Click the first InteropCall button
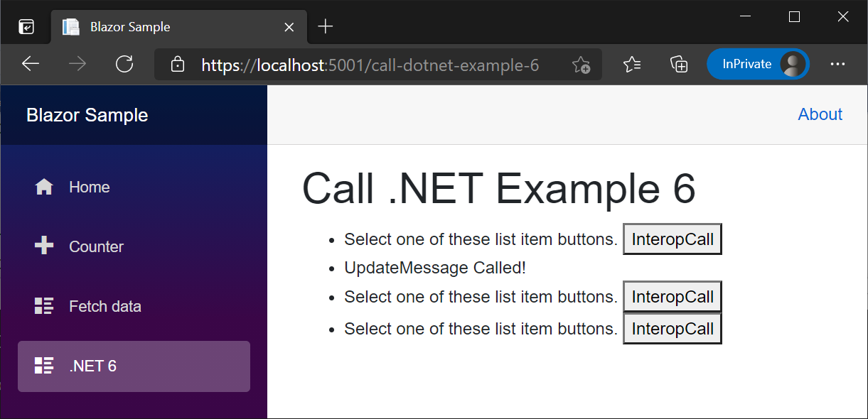The image size is (868, 419). [672, 239]
